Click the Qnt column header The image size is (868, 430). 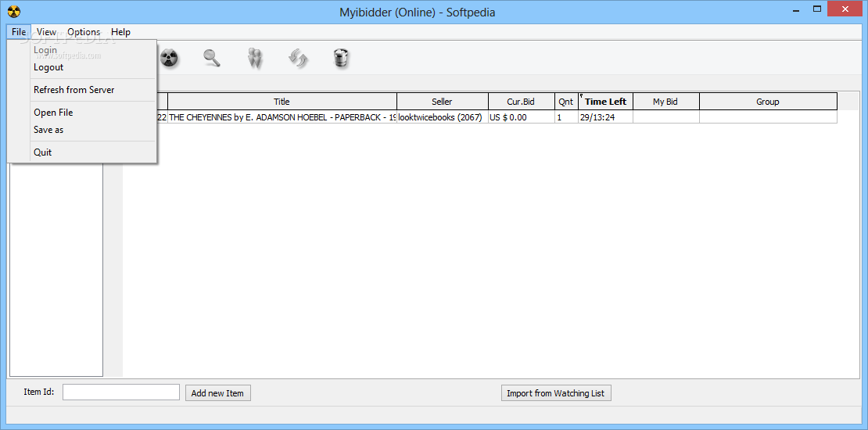coord(566,102)
